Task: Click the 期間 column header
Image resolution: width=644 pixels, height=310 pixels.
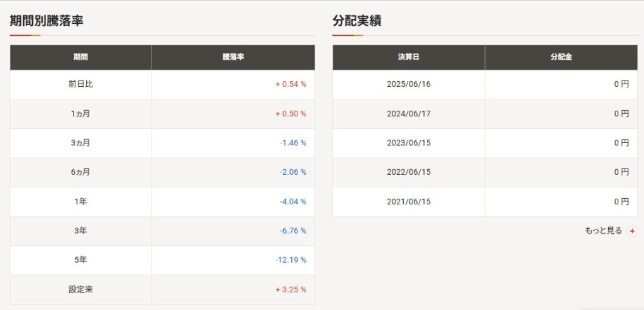Action: pos(80,57)
